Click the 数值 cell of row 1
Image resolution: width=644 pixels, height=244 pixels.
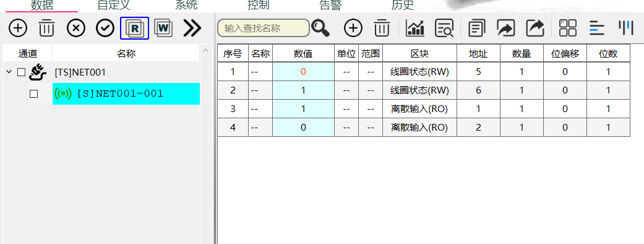point(303,72)
